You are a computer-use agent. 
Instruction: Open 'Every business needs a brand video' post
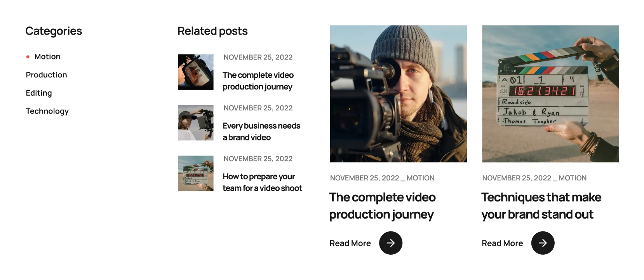[x=261, y=131]
